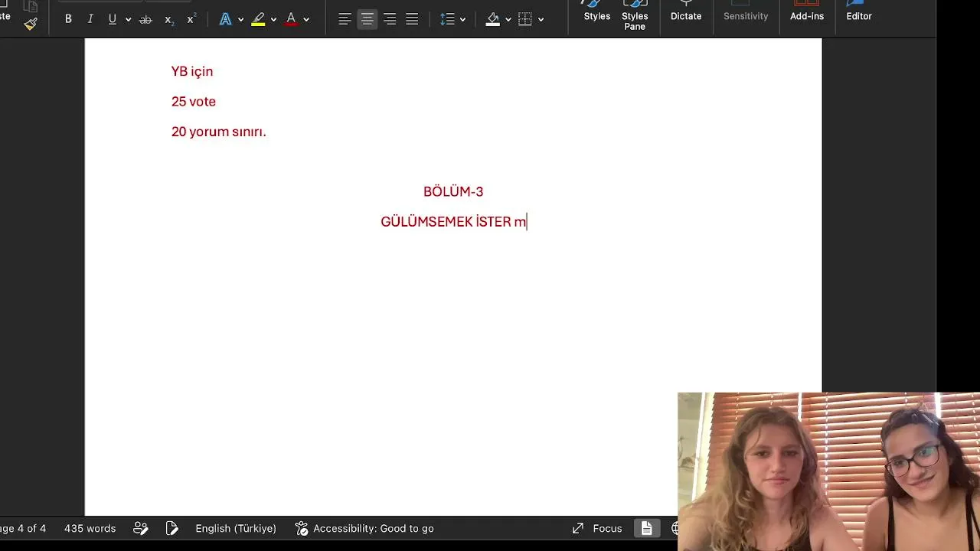This screenshot has width=980, height=551.
Task: Open Sensitivity options
Action: tap(746, 11)
